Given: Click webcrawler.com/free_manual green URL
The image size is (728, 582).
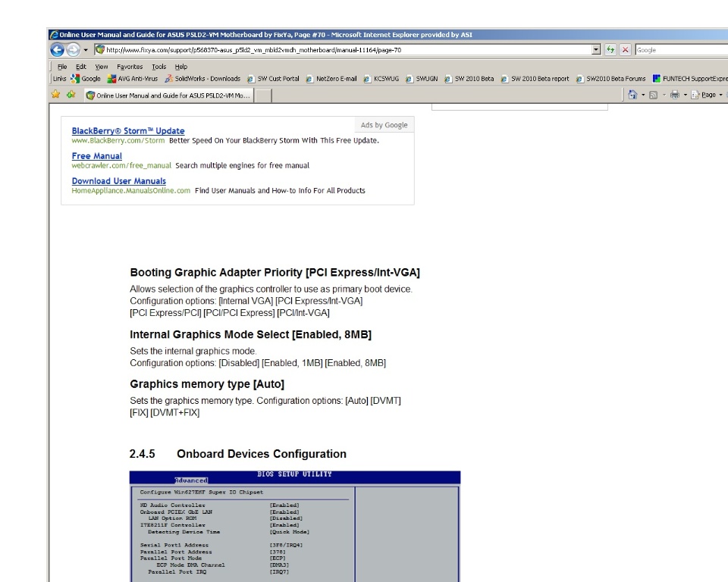Looking at the screenshot, I should [121, 166].
